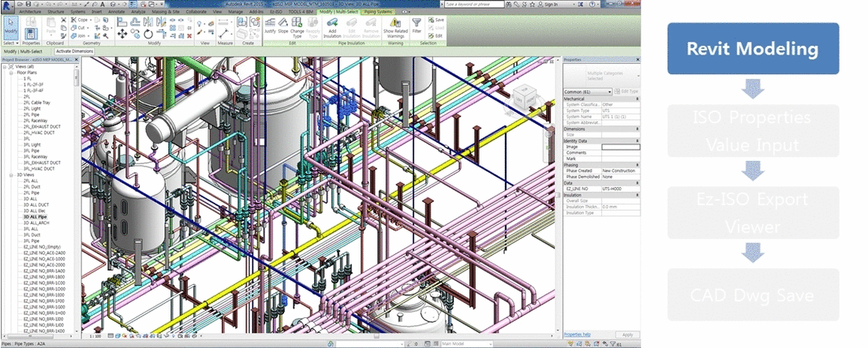Collapse the Insulation properties section
The image size is (868, 348).
(637, 195)
